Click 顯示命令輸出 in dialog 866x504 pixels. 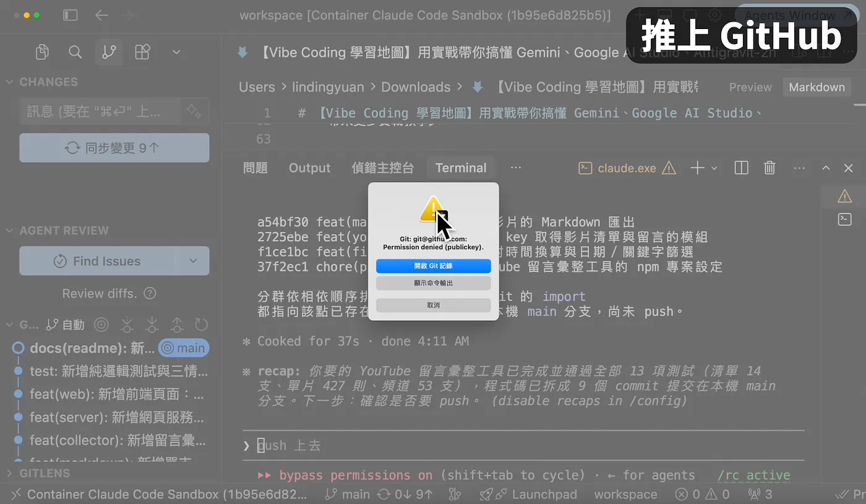434,283
